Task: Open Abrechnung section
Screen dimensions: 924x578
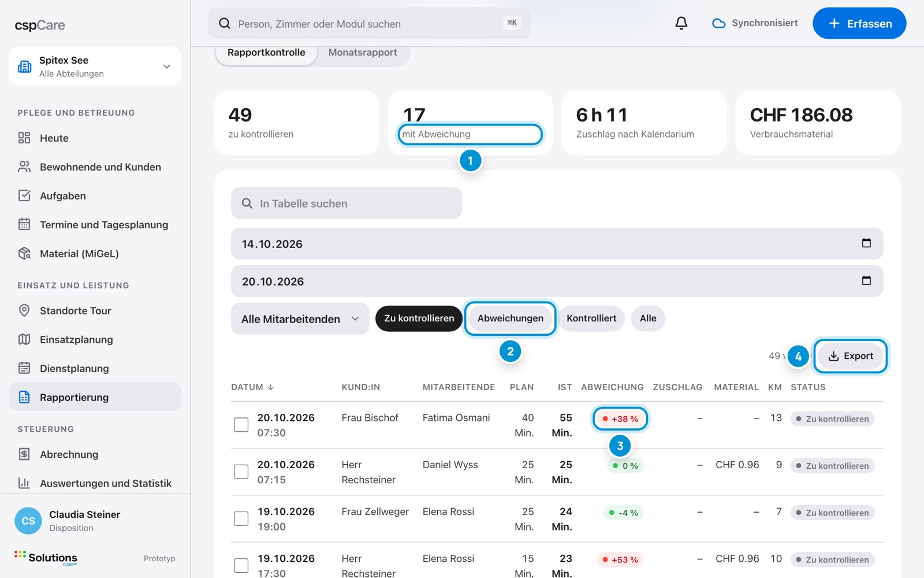Action: tap(95, 454)
